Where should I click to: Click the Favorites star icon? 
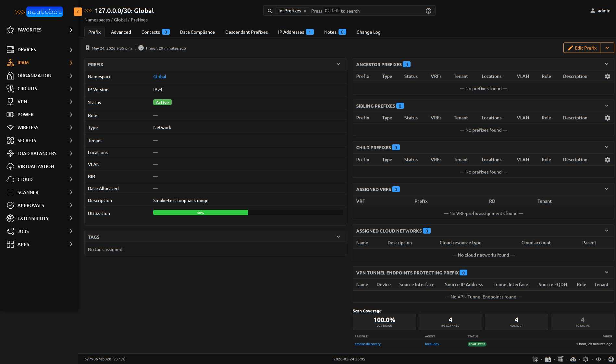coord(10,30)
